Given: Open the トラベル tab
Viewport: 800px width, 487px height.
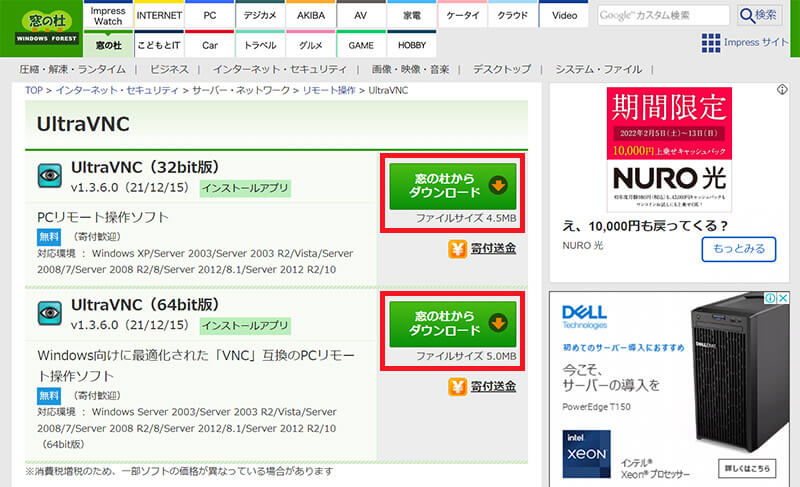Looking at the screenshot, I should tap(260, 45).
